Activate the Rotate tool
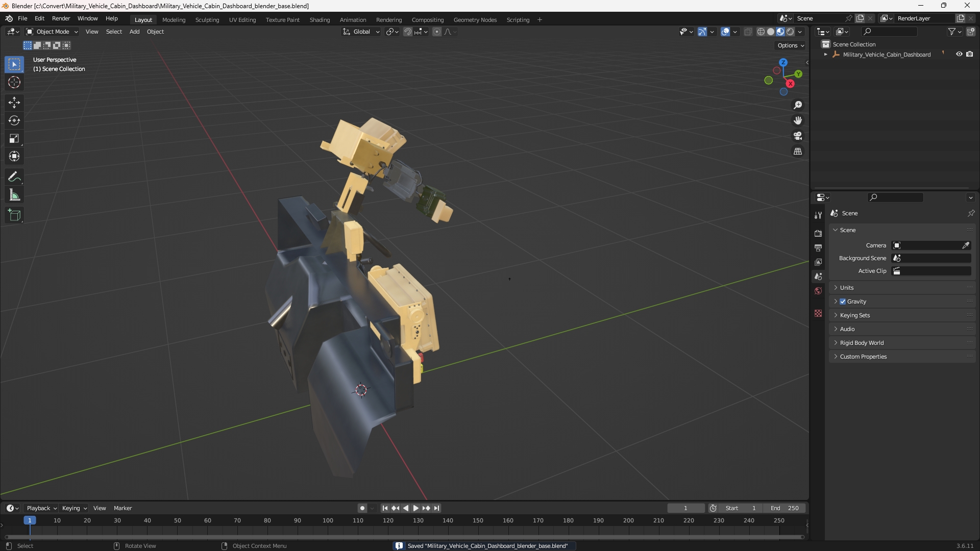 pyautogui.click(x=14, y=120)
